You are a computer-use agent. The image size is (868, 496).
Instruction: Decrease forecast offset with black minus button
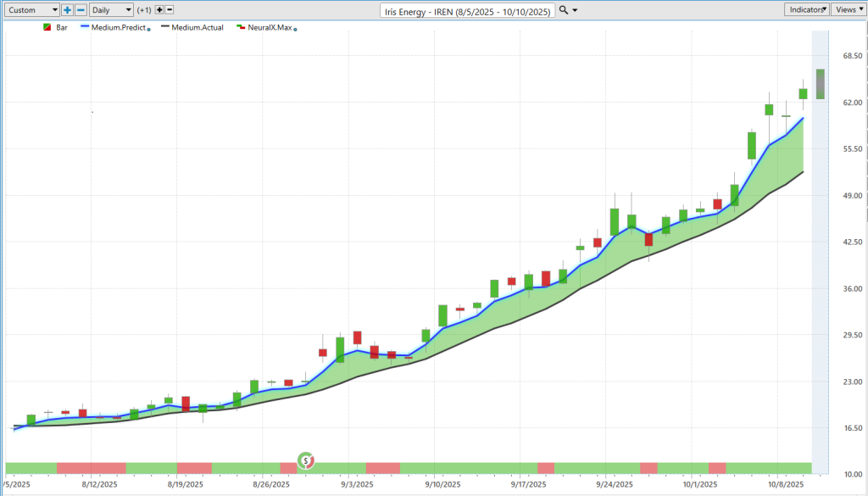click(x=170, y=10)
